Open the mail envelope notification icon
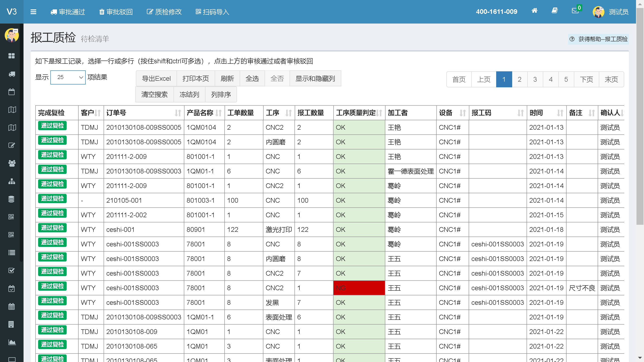Image resolution: width=644 pixels, height=362 pixels. [x=575, y=11]
